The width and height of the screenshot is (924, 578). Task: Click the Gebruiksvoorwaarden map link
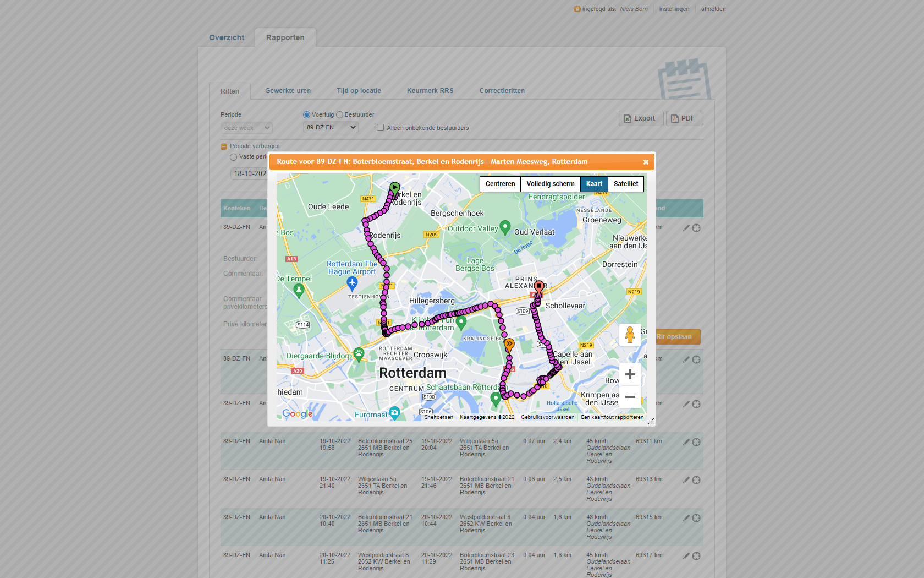[547, 417]
